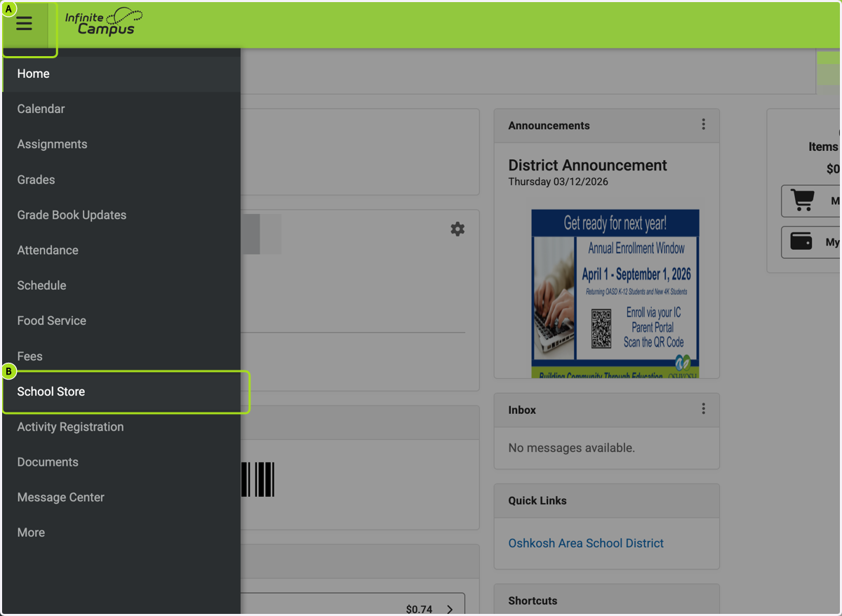Open the Inbox three-dot options menu
Viewport: 842px width, 616px height.
[703, 409]
